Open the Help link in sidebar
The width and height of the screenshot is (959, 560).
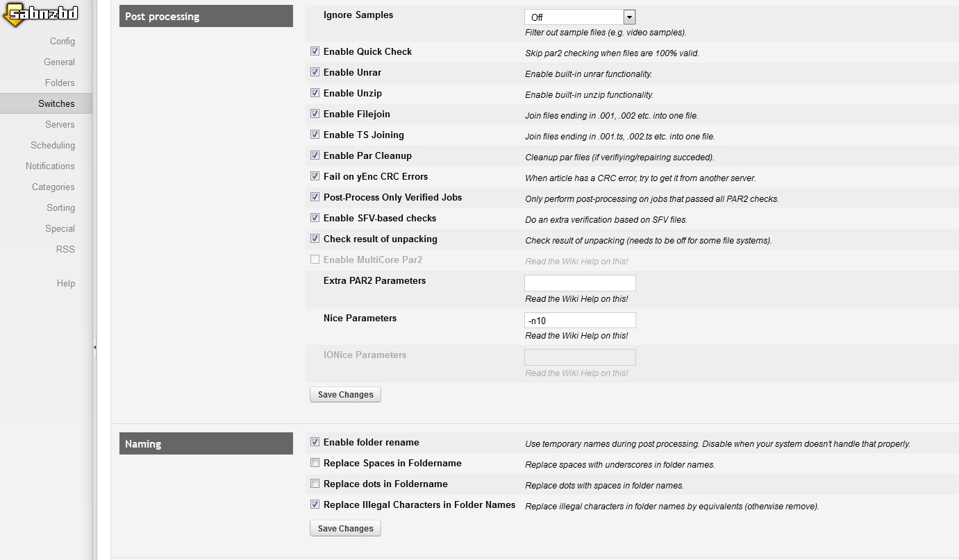66,283
